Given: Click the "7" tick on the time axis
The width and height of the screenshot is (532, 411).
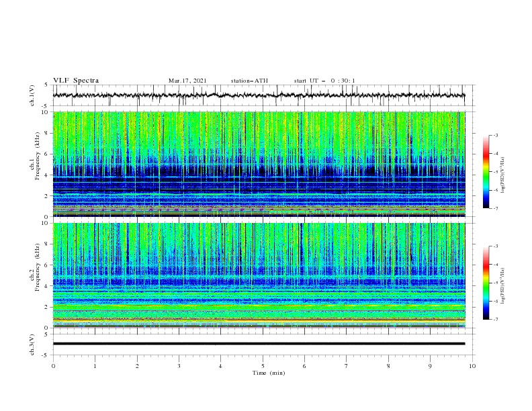Looking at the screenshot, I should point(347,366).
